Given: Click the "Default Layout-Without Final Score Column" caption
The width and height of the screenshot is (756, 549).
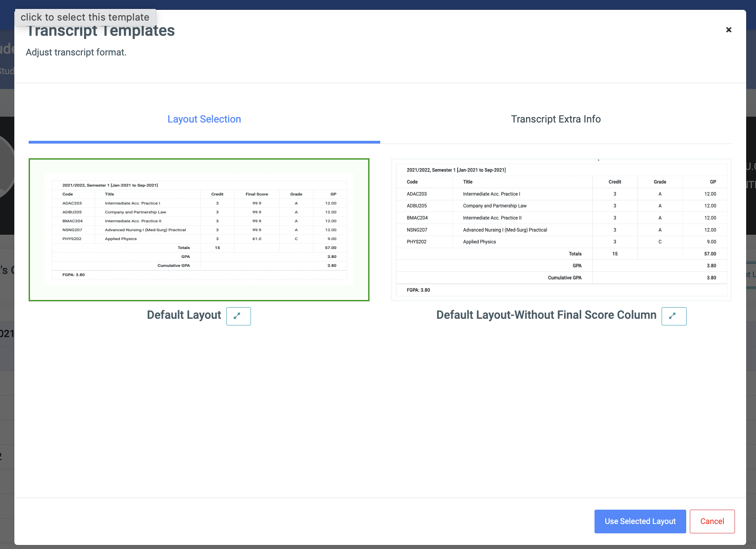Looking at the screenshot, I should pos(546,315).
